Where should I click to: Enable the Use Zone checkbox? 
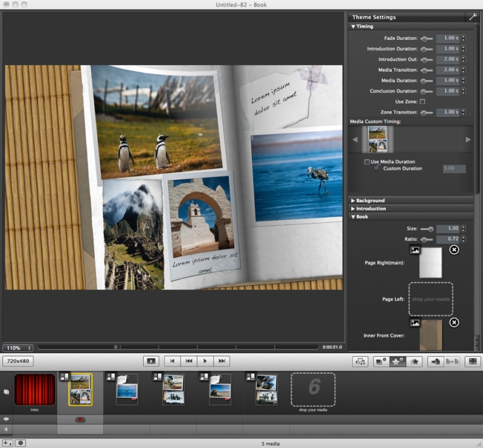[422, 101]
